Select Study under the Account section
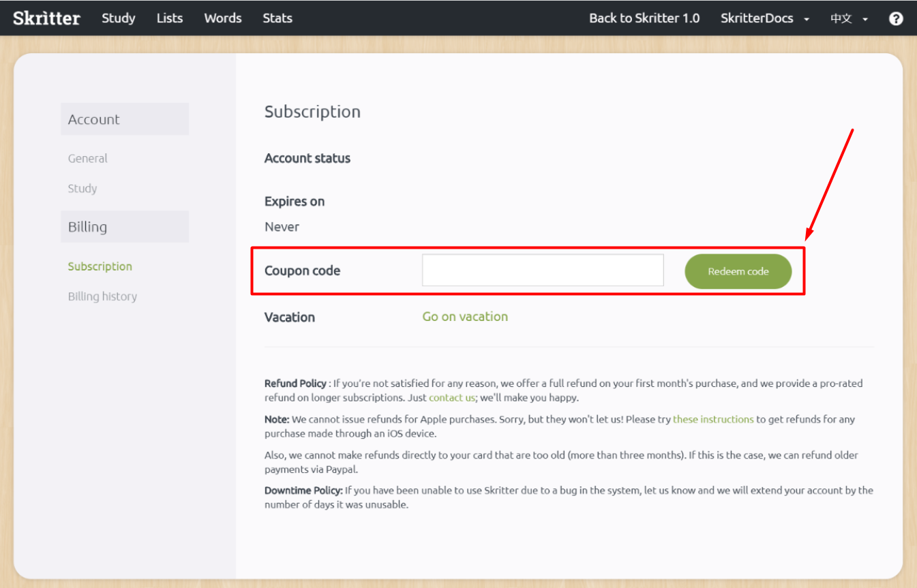Screen dimensions: 917x588 [82, 189]
